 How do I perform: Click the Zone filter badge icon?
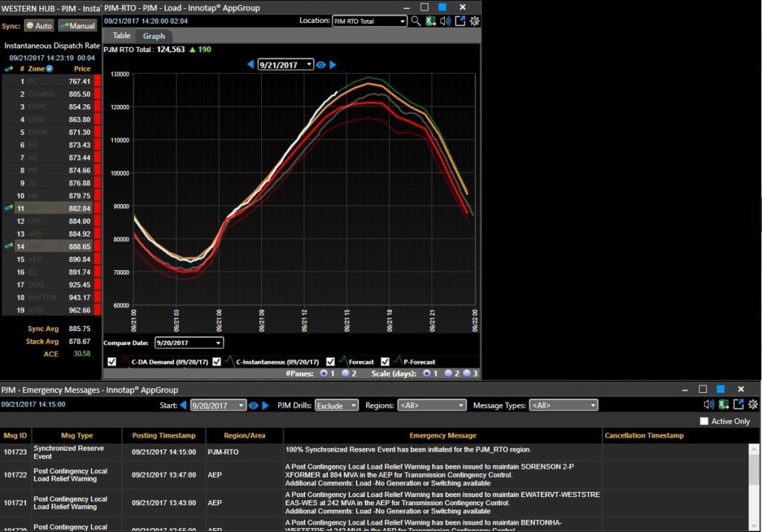pos(49,68)
